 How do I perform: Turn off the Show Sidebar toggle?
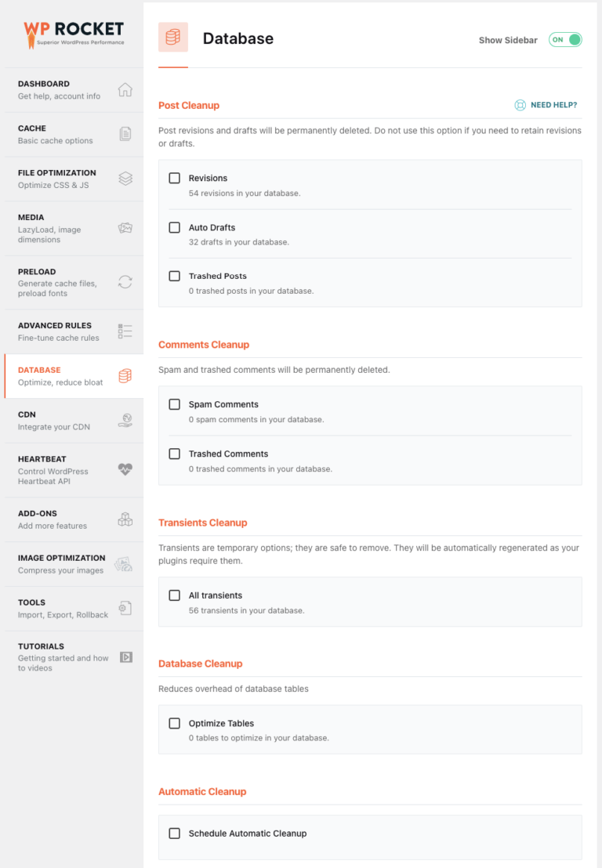[x=565, y=39]
